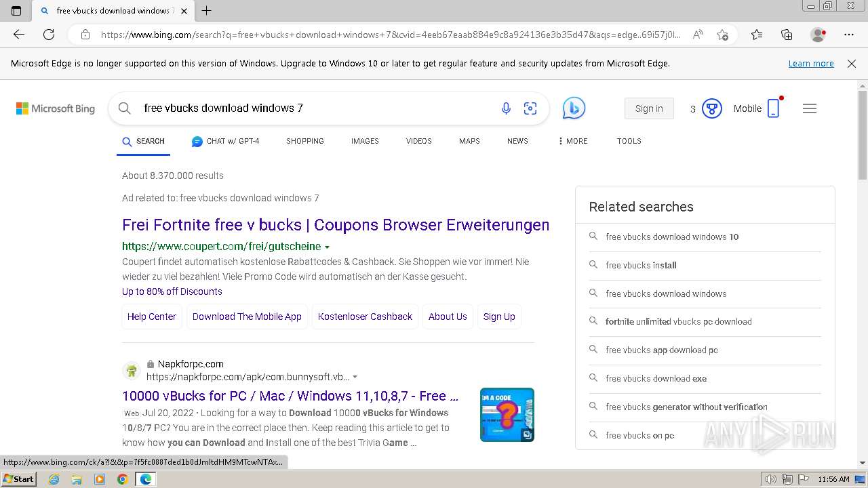Launch Chrome from the taskbar
The height and width of the screenshot is (488, 868).
122,479
